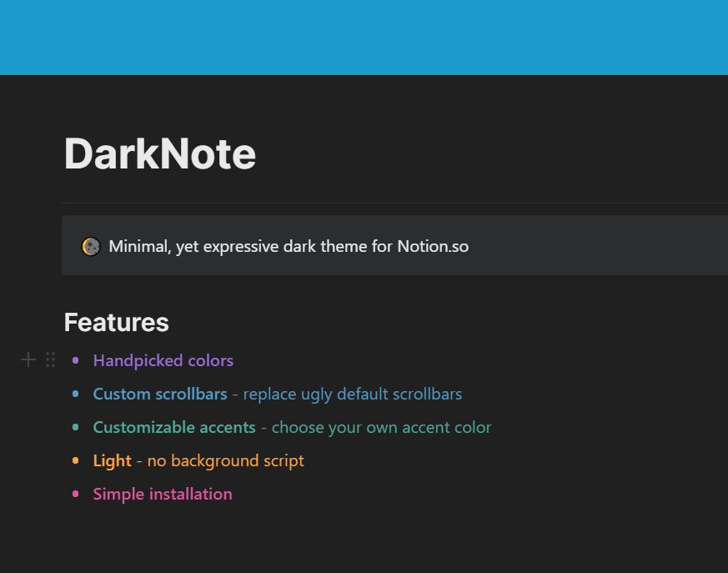Select the green bullet beside Customizable accents
The image size is (728, 573).
(x=76, y=427)
